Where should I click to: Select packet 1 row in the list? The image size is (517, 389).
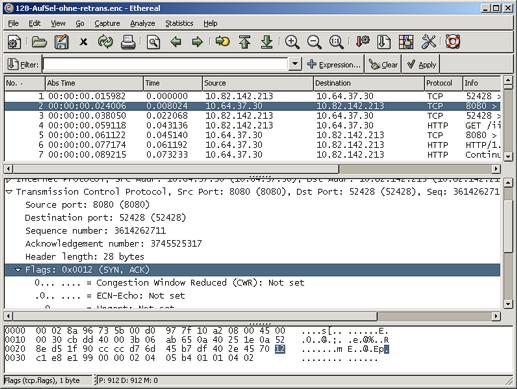pyautogui.click(x=252, y=96)
